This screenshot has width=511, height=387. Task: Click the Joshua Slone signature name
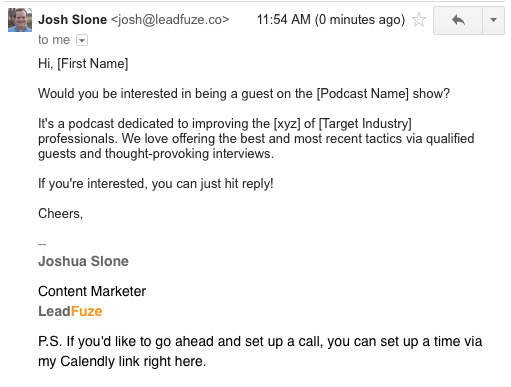(83, 261)
